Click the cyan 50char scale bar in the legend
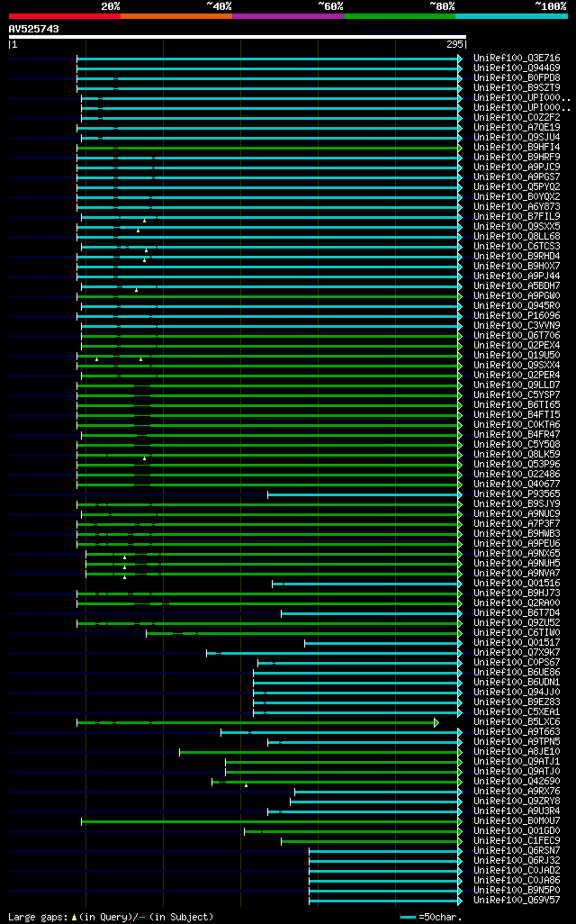576x924 pixels. (x=408, y=917)
